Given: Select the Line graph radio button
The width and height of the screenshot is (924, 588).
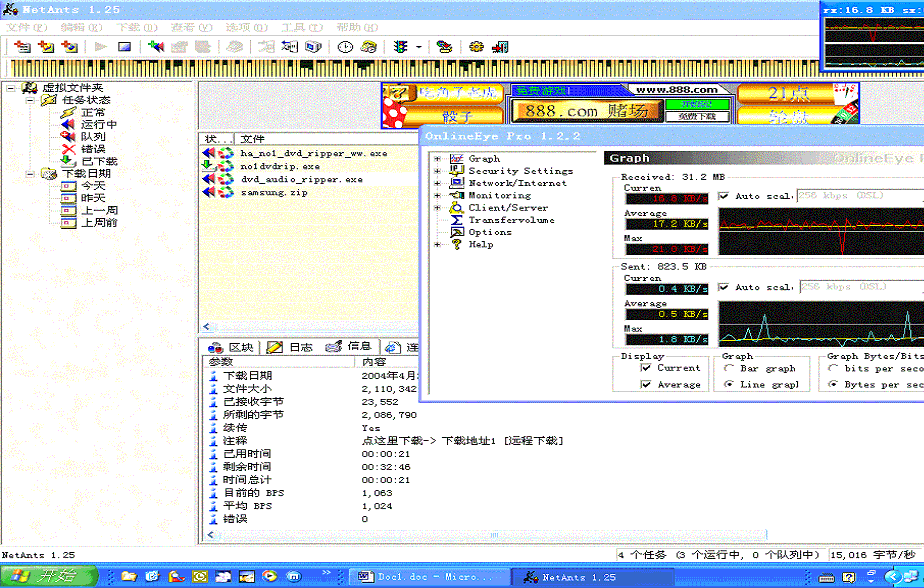Looking at the screenshot, I should (728, 384).
